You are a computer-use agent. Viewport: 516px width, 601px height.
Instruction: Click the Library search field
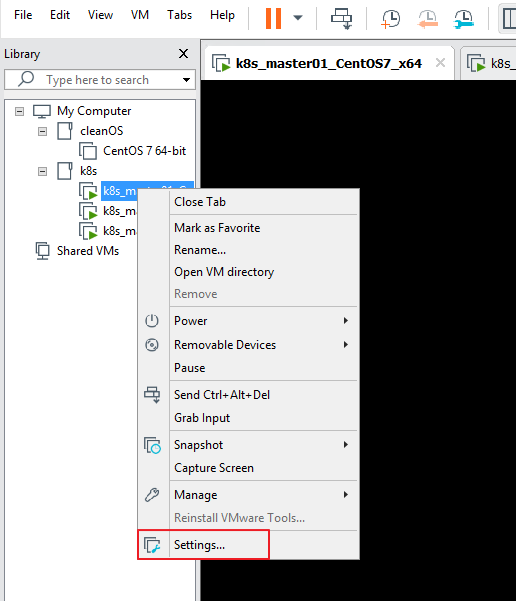[x=100, y=80]
